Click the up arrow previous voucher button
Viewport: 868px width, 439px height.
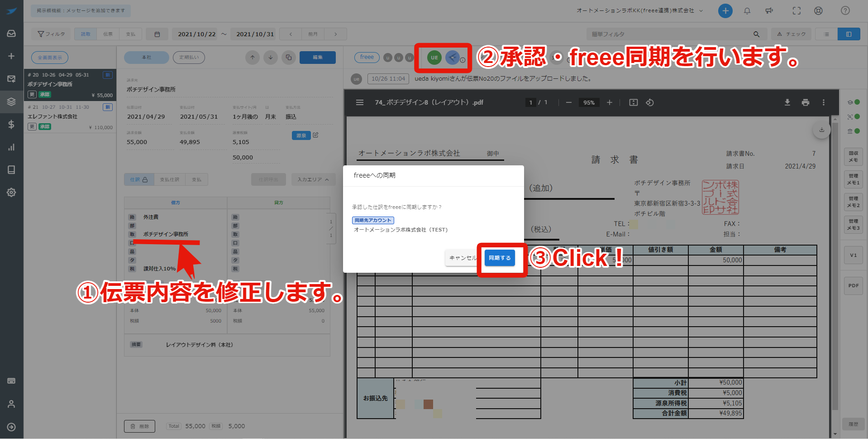click(x=253, y=58)
